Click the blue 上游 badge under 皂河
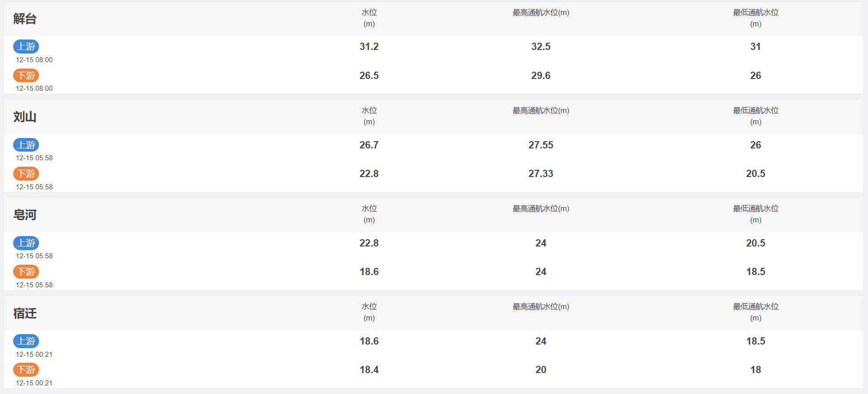 [x=26, y=243]
